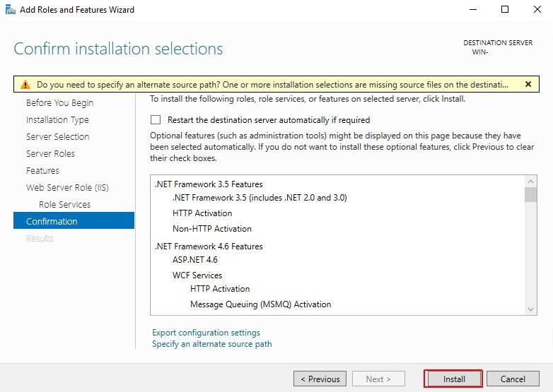
Task: Click Export configuration settings link
Action: pos(206,333)
